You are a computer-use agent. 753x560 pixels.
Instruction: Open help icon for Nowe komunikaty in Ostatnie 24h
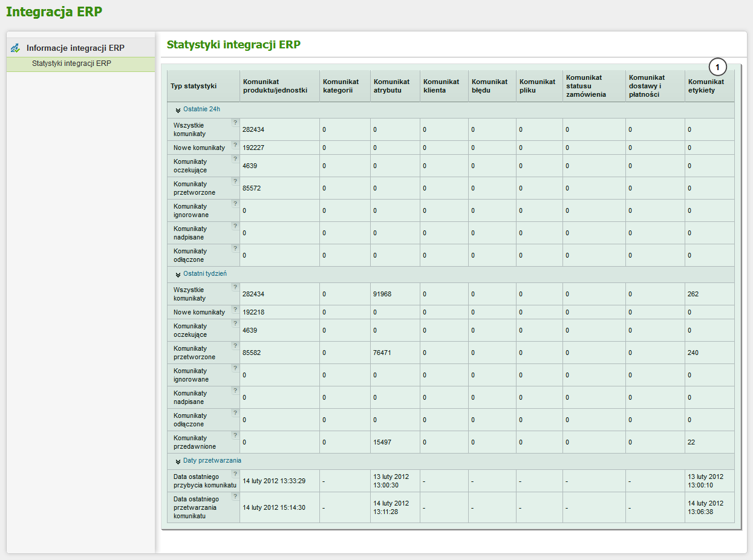(235, 145)
